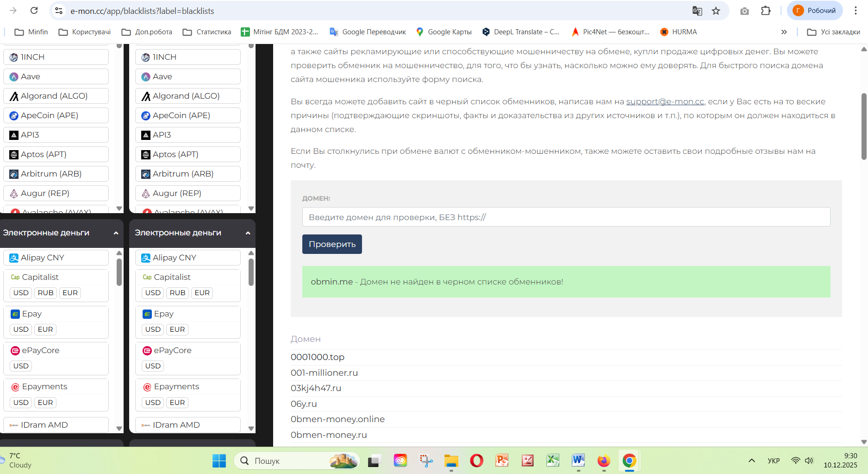Select Augur (REP) in the right column
The width and height of the screenshot is (868, 474).
click(188, 193)
